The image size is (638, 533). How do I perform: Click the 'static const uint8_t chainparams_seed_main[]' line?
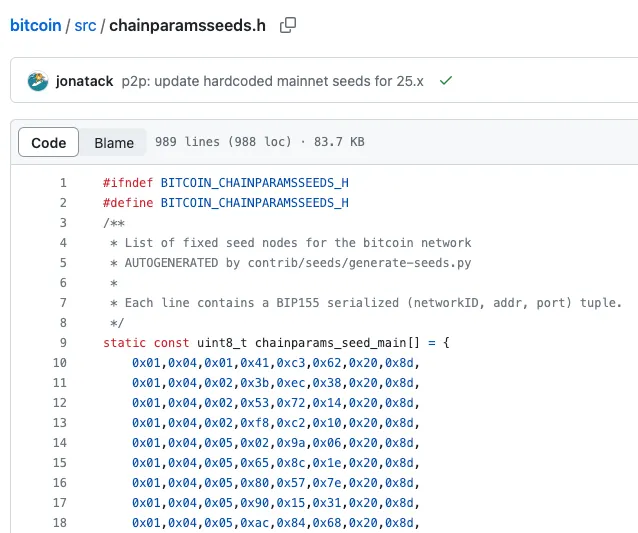coord(276,343)
